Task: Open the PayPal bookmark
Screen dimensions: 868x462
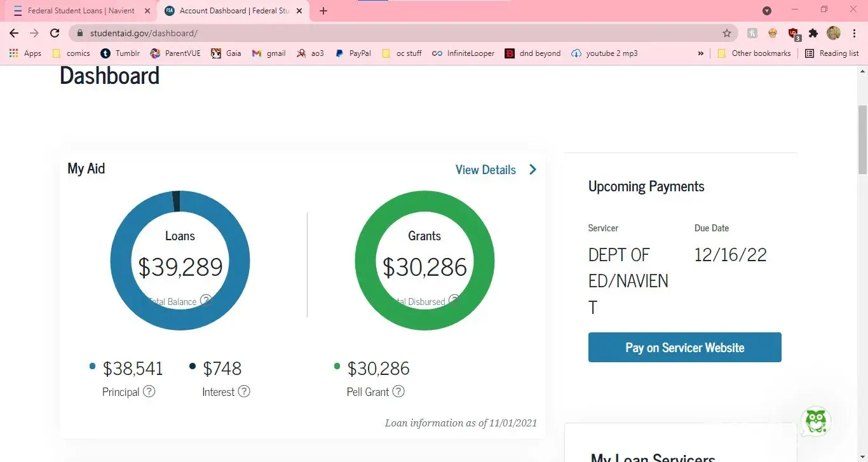Action: (x=353, y=53)
